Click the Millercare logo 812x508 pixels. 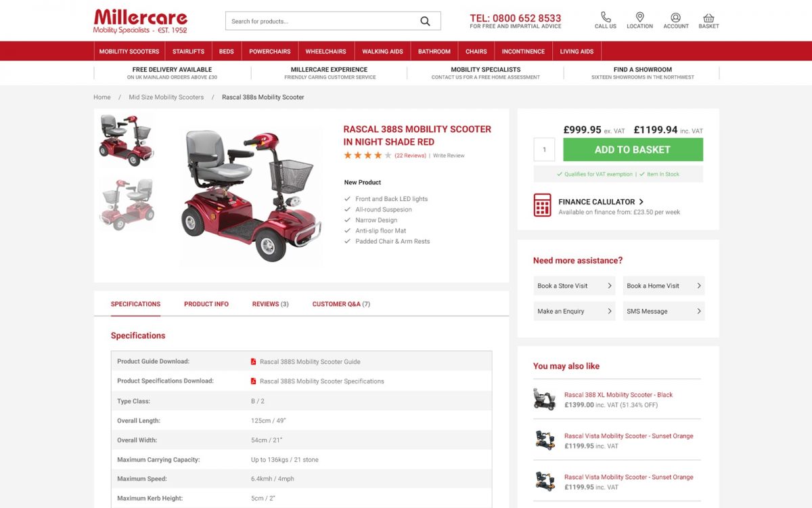140,21
